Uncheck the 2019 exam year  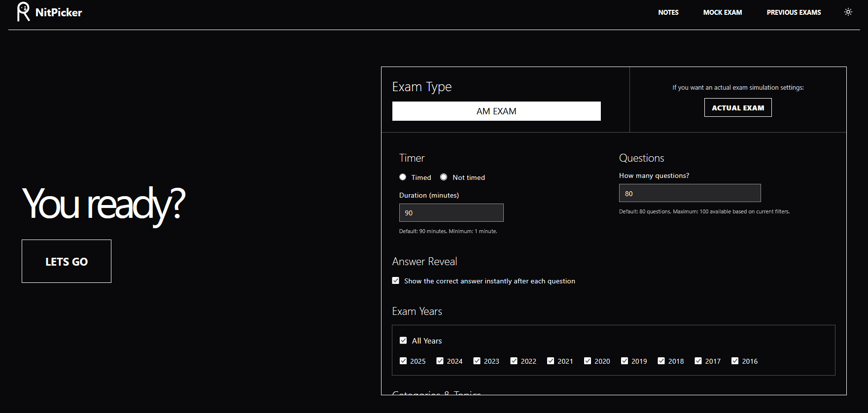tap(625, 361)
